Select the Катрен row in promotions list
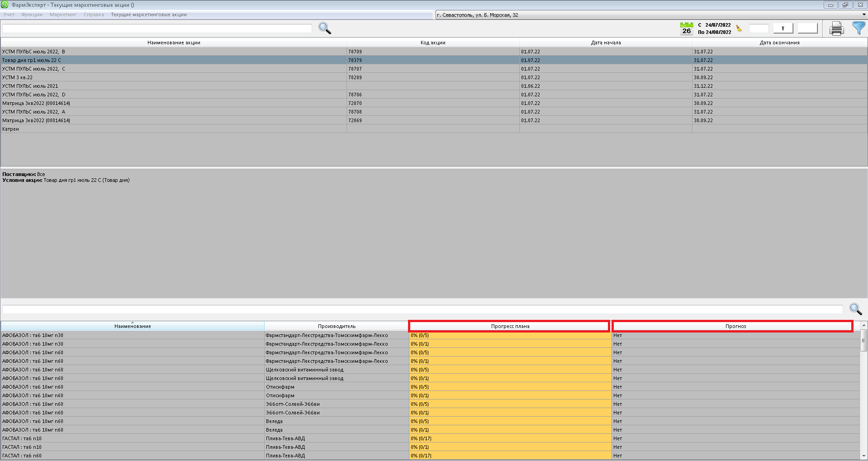 174,129
